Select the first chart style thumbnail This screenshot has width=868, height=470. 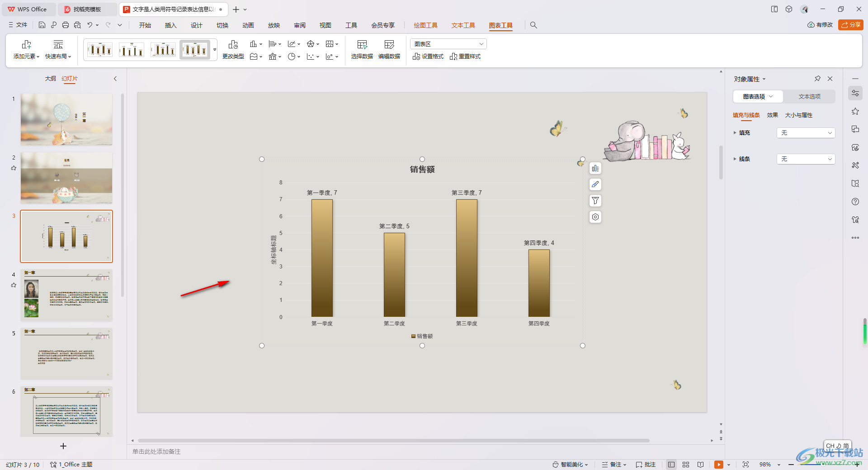click(100, 50)
